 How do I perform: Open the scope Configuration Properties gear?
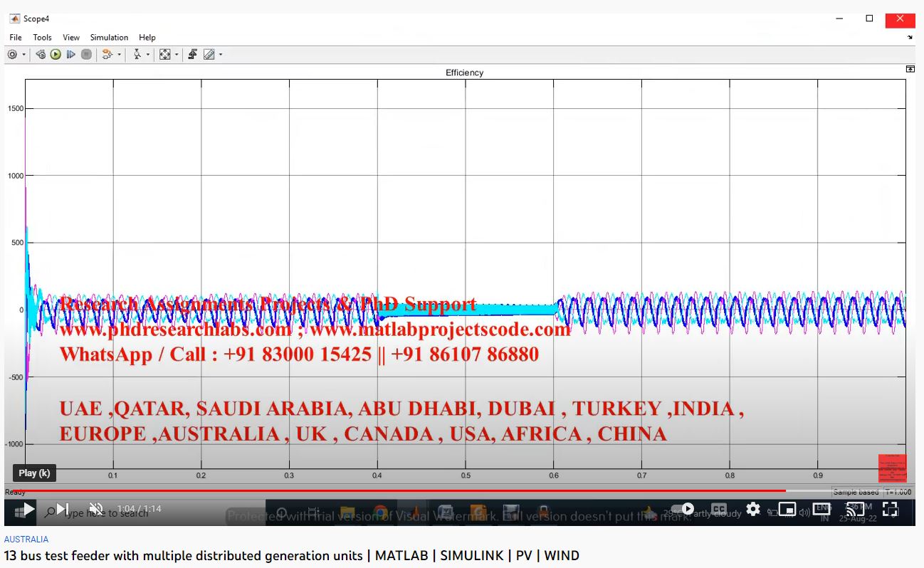pyautogui.click(x=12, y=55)
